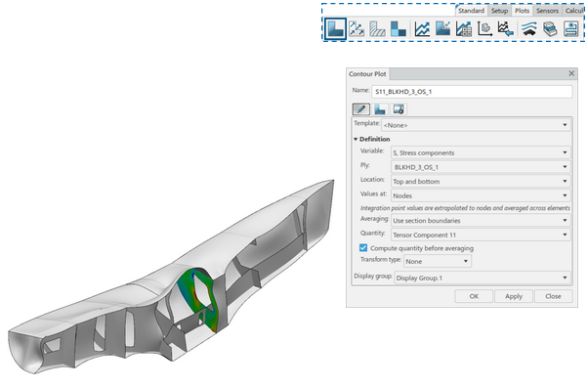The image size is (588, 386).
Task: Expand the Averaging dropdown
Action: pos(481,220)
